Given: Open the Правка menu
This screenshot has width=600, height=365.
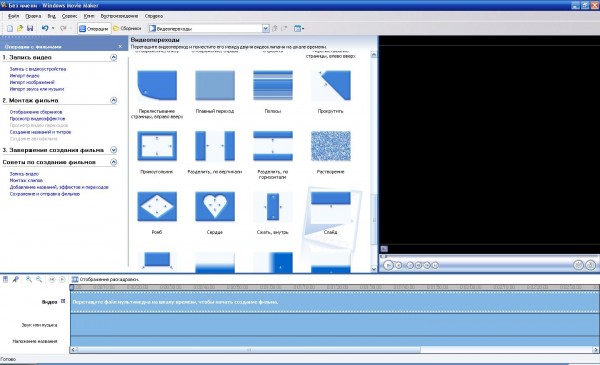Looking at the screenshot, I should 33,16.
